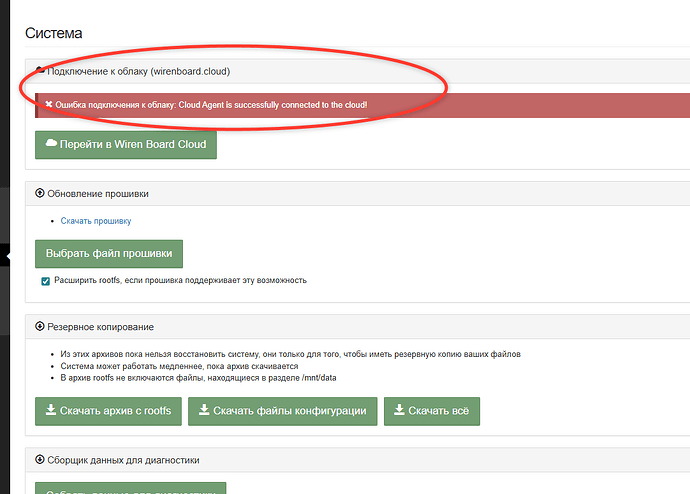
Task: Click the Ошибка подключения к облаку message
Action: tap(211, 105)
